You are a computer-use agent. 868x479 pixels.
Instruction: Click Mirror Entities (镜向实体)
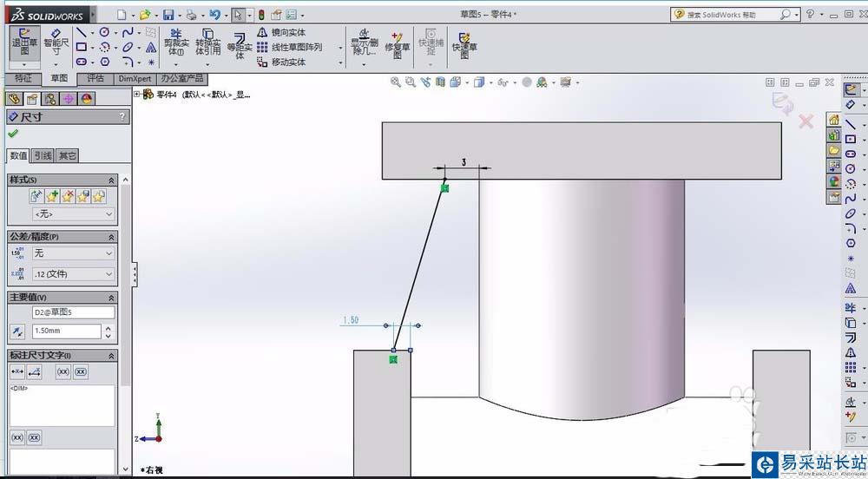(281, 33)
